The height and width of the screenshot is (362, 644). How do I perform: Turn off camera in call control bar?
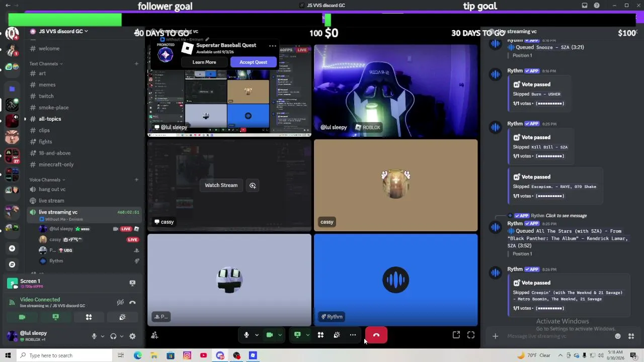coord(270,335)
